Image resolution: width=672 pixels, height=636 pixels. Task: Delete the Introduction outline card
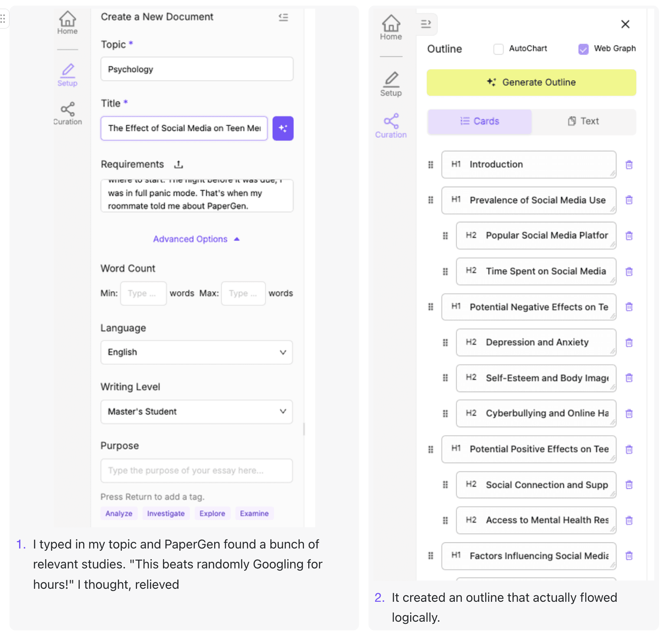pos(629,165)
